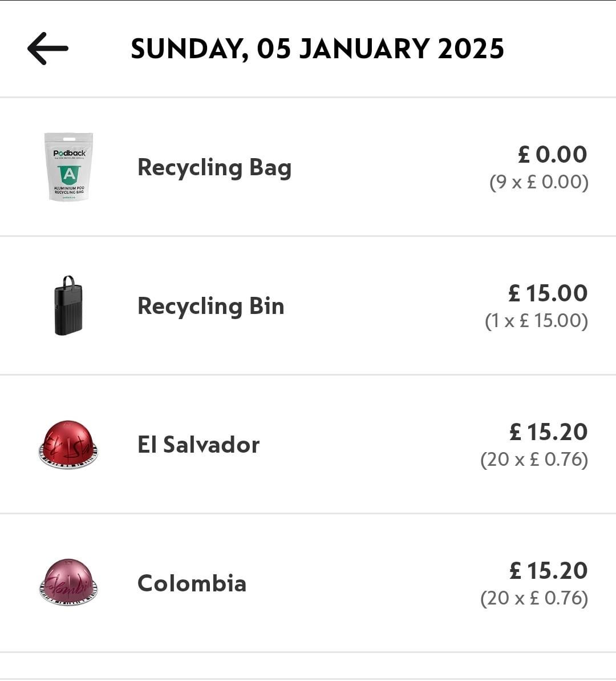Open the Colombia item name
The height and width of the screenshot is (681, 616).
click(x=192, y=583)
